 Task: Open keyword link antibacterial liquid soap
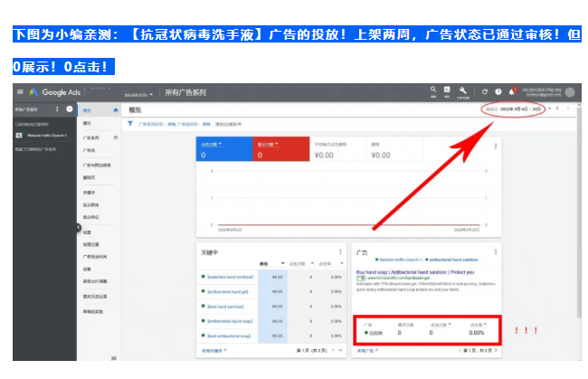pyautogui.click(x=230, y=321)
